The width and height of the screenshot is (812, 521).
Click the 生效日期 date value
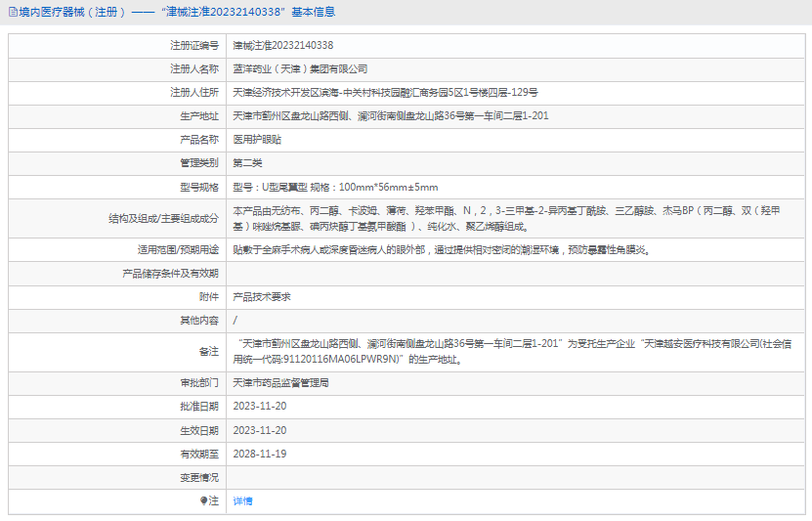(259, 430)
